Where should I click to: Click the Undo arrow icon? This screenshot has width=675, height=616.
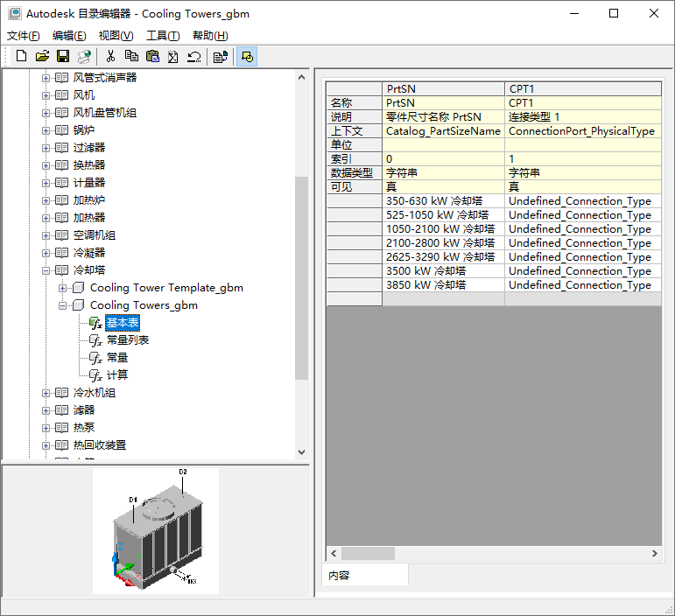194,56
